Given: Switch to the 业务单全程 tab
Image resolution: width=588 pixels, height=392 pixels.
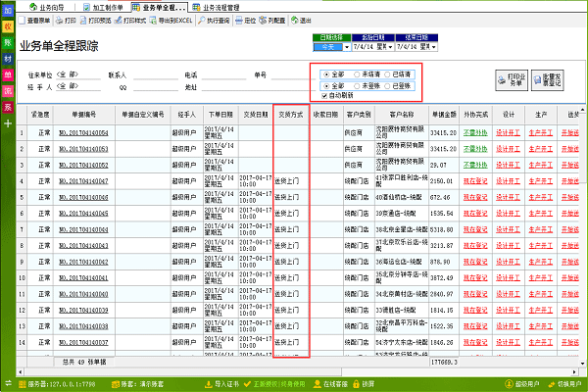Looking at the screenshot, I should [x=160, y=7].
